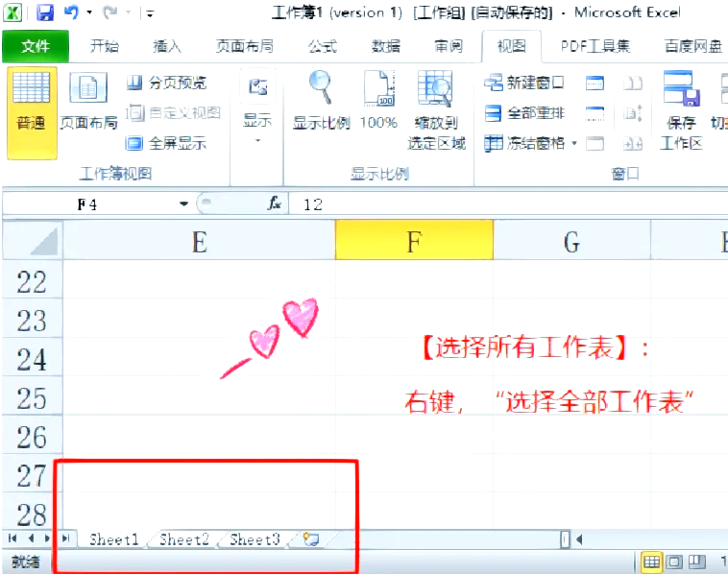Select column G header
The height and width of the screenshot is (574, 728).
point(571,241)
